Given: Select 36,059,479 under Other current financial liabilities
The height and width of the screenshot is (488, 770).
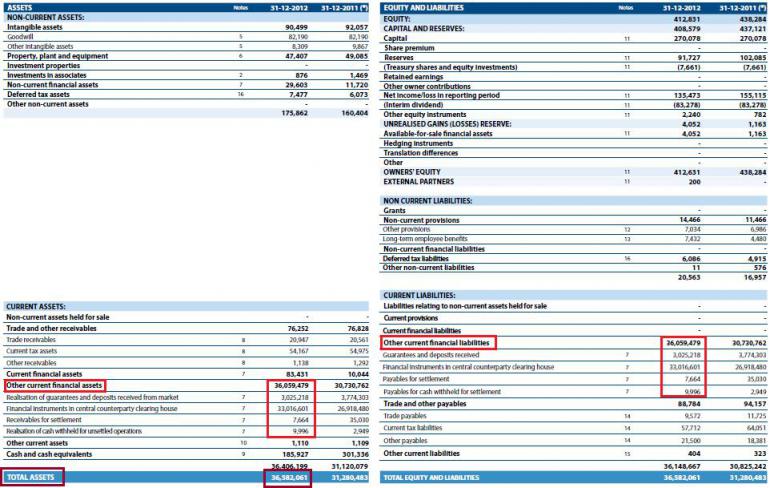Looking at the screenshot, I should point(683,343).
